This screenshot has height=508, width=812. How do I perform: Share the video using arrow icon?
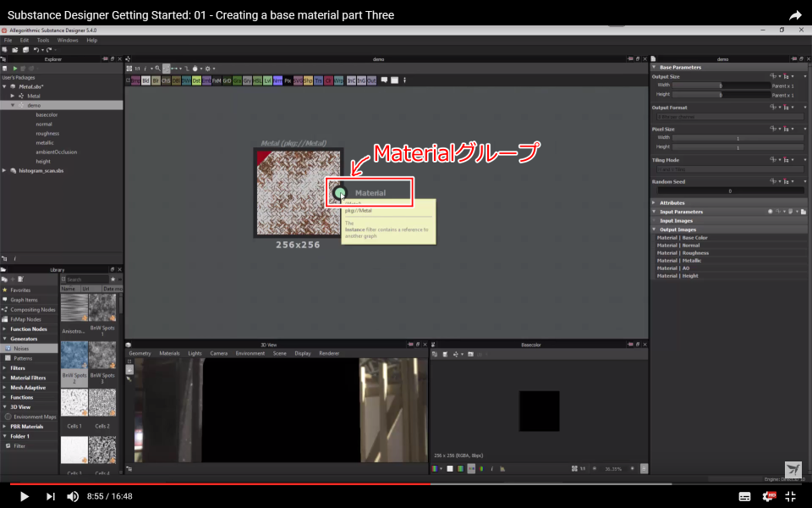(795, 15)
